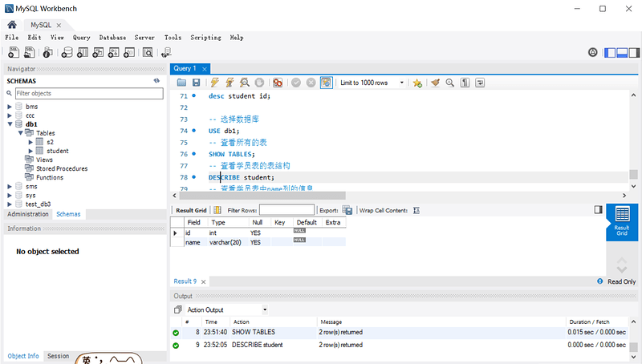Open SQL script file from main toolbar
The image size is (642, 364).
[x=30, y=52]
